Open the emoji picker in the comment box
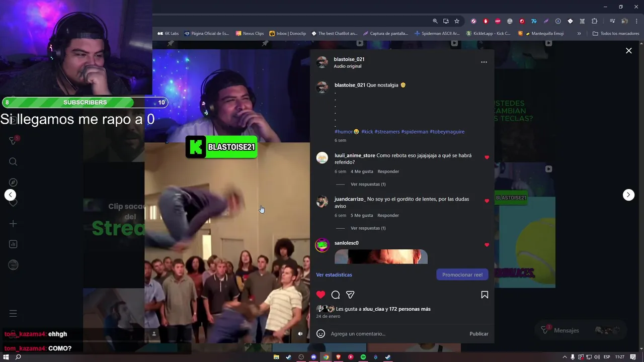644x362 pixels. (x=320, y=333)
